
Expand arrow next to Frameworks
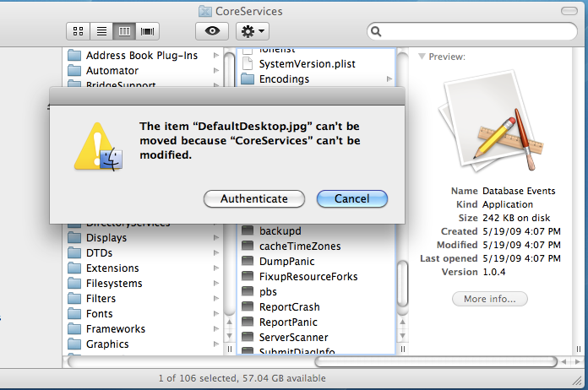pyautogui.click(x=216, y=328)
